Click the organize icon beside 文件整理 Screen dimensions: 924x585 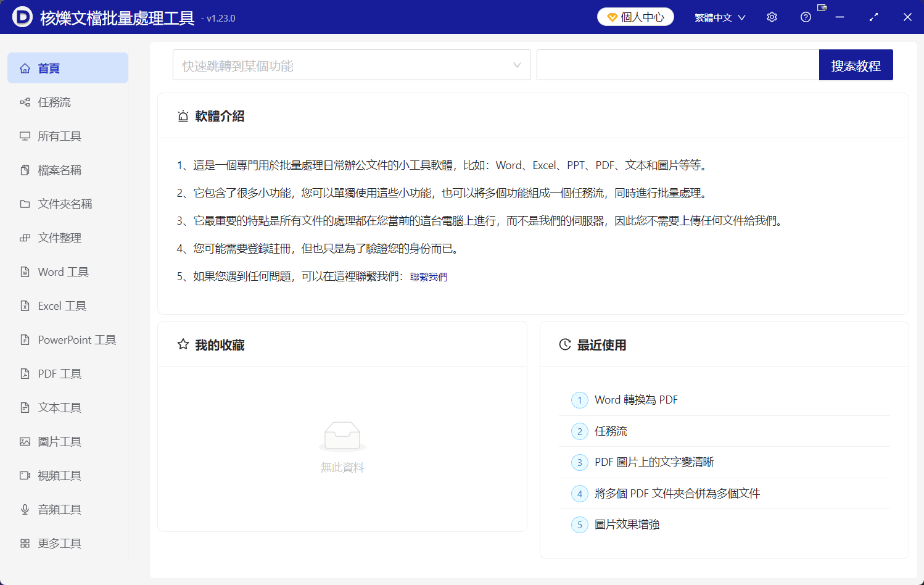pyautogui.click(x=25, y=238)
